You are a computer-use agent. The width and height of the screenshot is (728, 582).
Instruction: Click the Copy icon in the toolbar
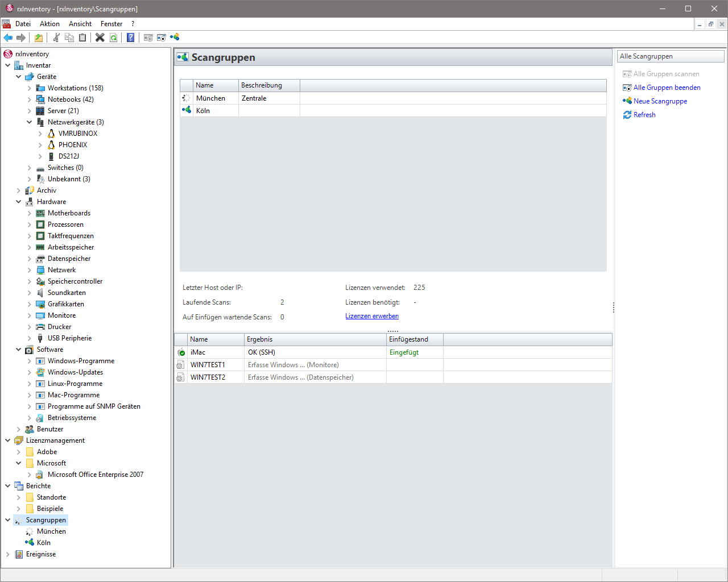click(x=69, y=38)
